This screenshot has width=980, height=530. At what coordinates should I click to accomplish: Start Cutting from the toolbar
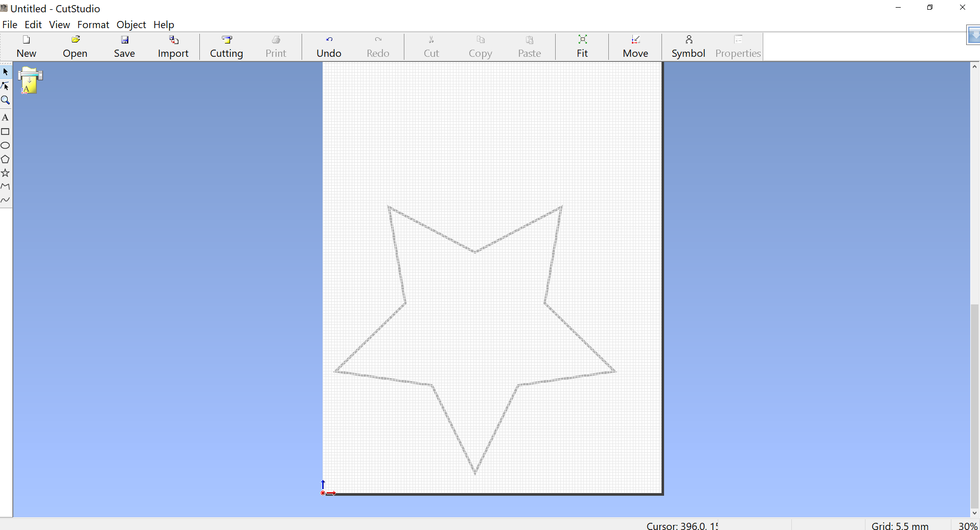226,47
